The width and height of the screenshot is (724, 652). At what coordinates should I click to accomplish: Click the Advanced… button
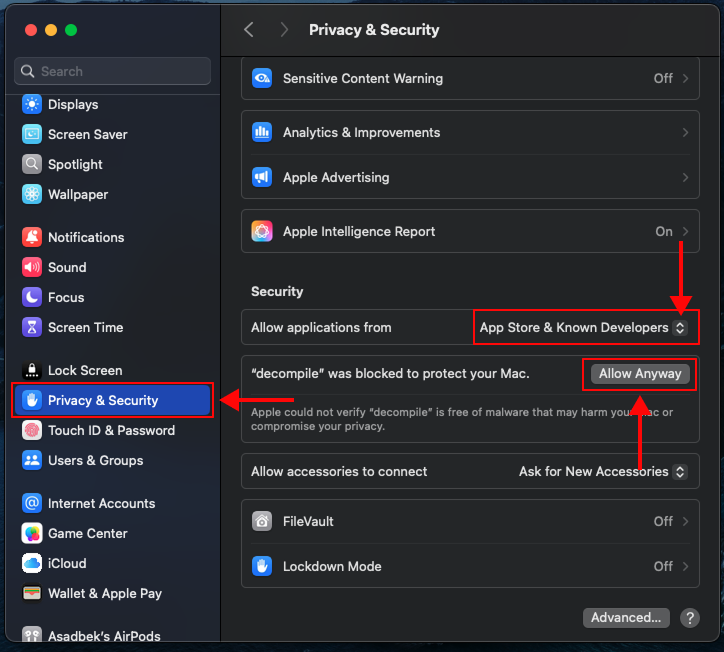pyautogui.click(x=626, y=617)
